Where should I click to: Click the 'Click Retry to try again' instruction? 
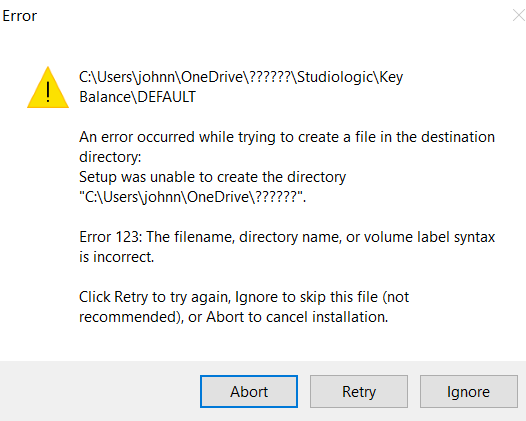tap(244, 297)
